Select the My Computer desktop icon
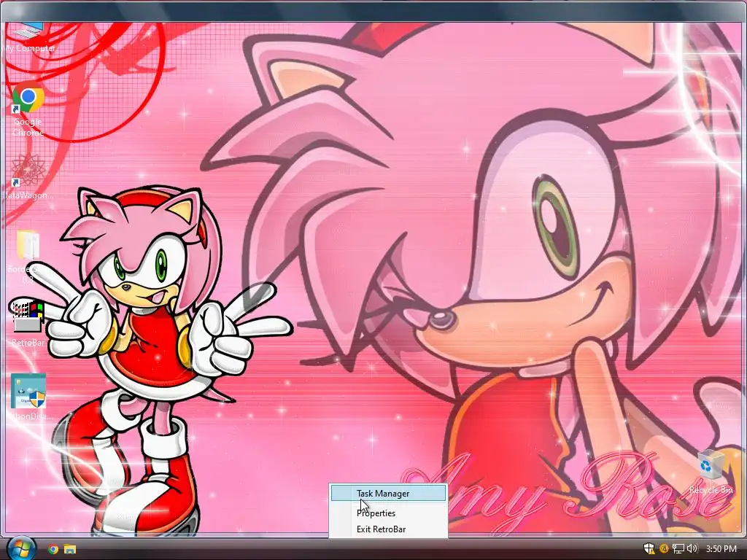This screenshot has width=747, height=560. coord(28,37)
